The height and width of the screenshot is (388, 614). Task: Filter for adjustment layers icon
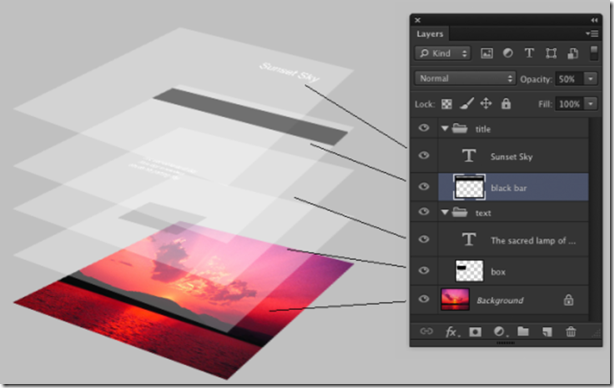coord(508,53)
